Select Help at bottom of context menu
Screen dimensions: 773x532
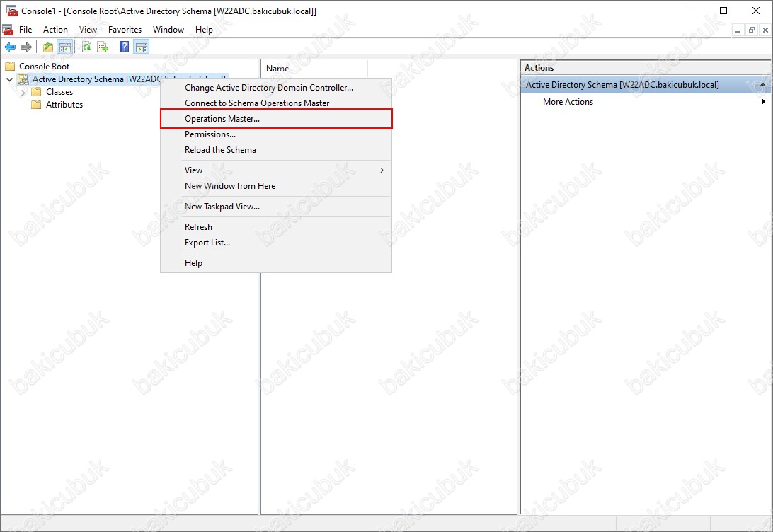click(276, 263)
